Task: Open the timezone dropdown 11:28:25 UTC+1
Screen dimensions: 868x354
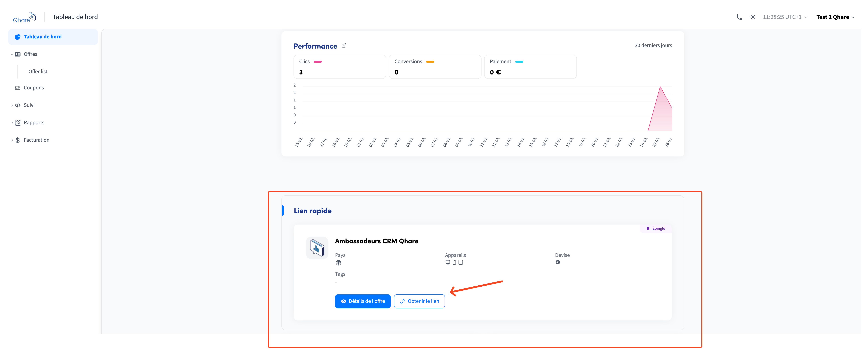Action: [785, 17]
